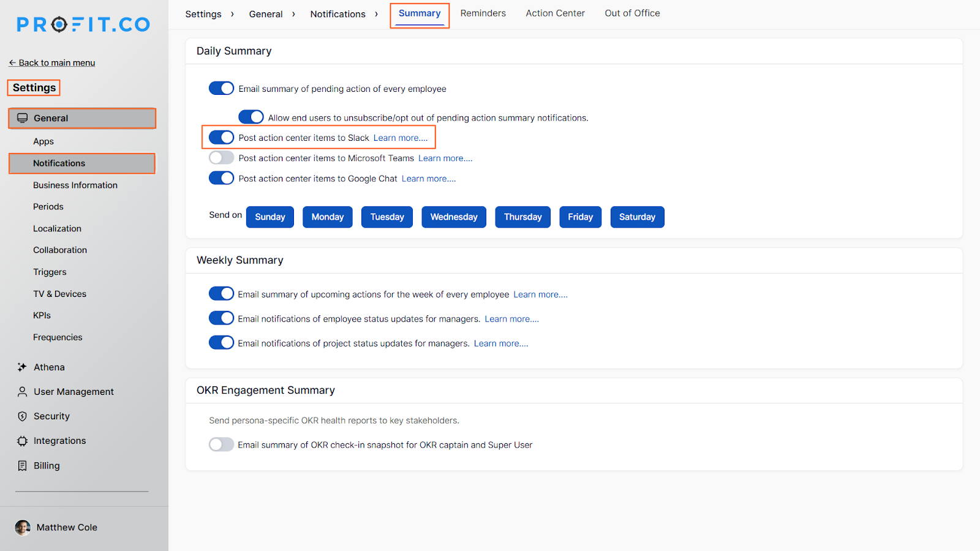Open the Triggers settings page
Viewport: 980px width, 551px height.
click(50, 272)
